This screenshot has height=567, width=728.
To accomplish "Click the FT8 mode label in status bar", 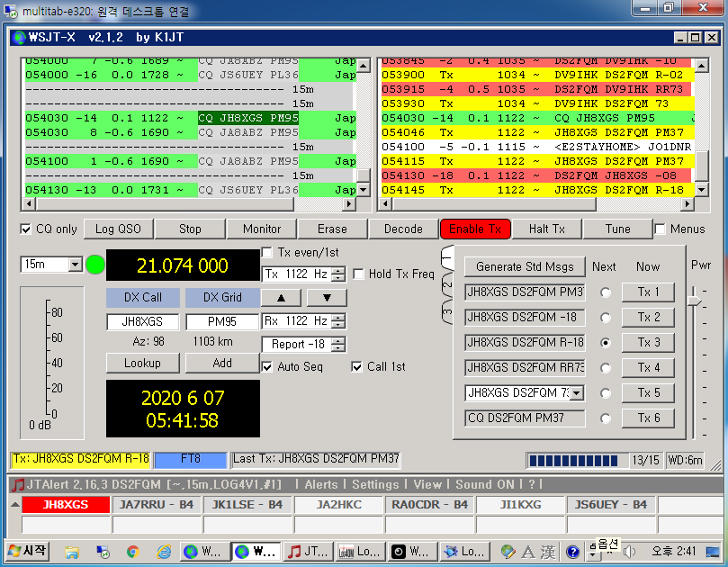I will pyautogui.click(x=191, y=459).
